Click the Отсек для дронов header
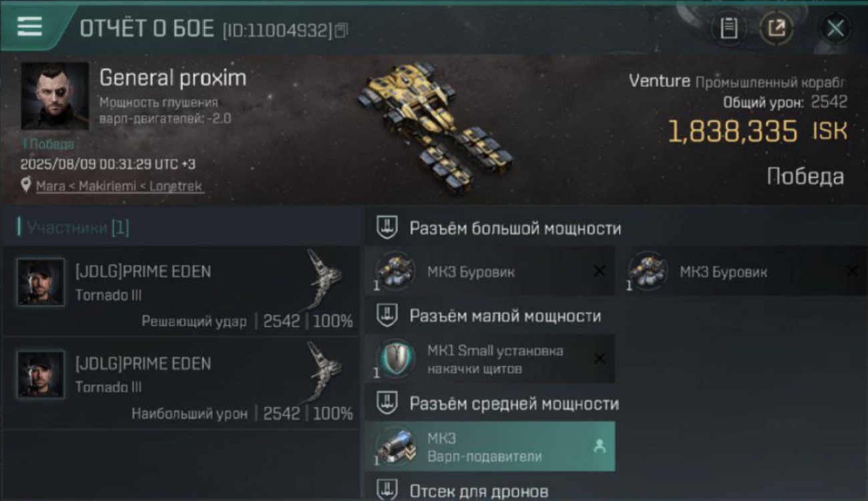Viewport: 868px width, 501px height. click(479, 491)
